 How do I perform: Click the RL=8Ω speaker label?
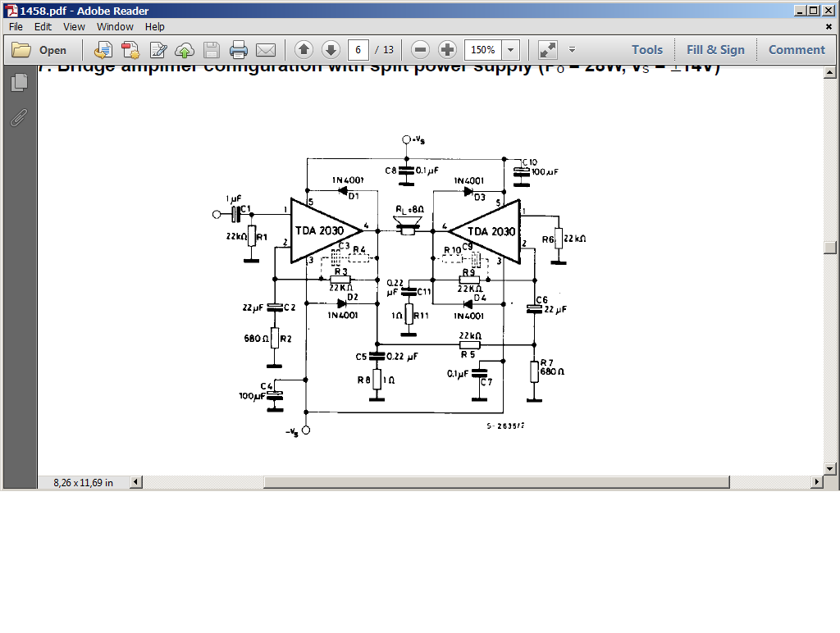(x=410, y=209)
